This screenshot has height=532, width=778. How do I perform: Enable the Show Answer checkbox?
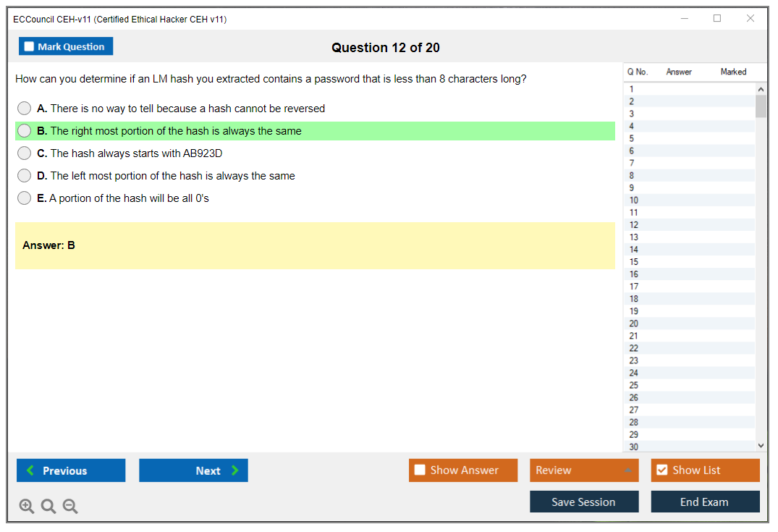point(420,470)
